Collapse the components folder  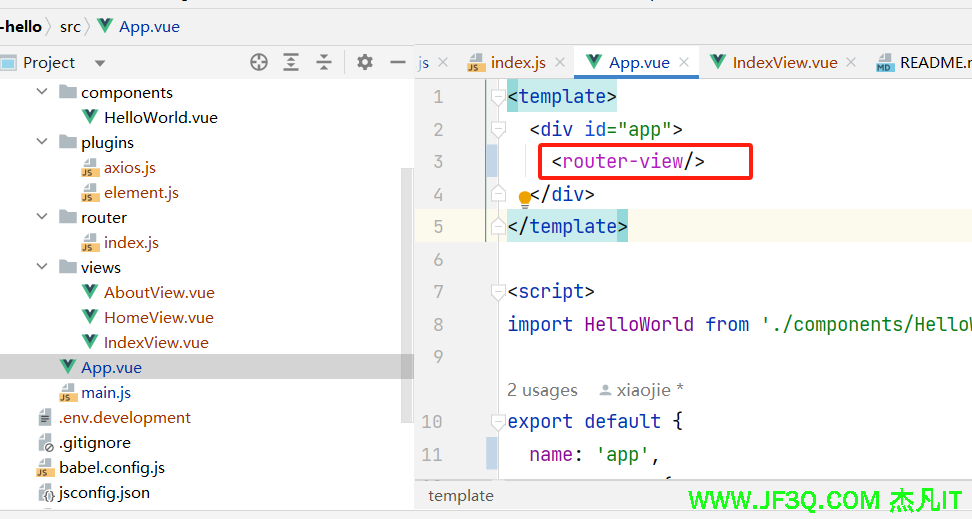(42, 92)
